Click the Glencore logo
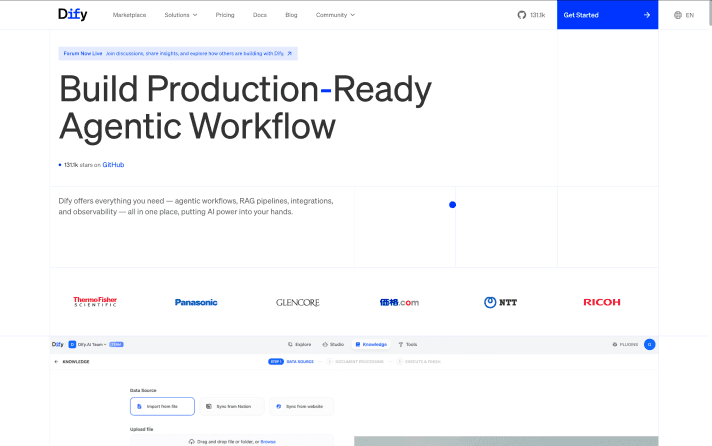The image size is (712, 446). pyautogui.click(x=298, y=302)
